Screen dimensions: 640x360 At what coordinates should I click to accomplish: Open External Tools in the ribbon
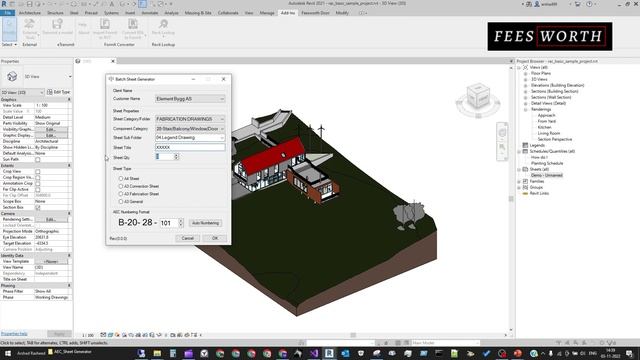[29, 29]
